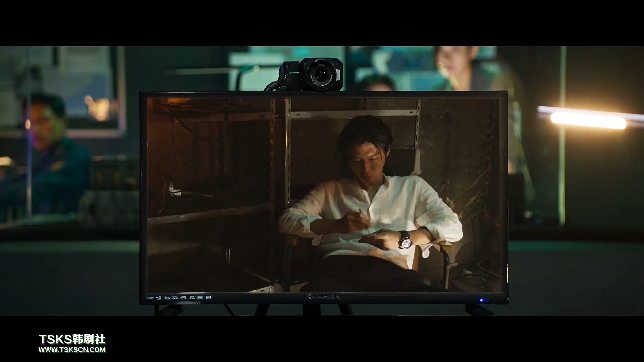This screenshot has height=362, width=644.
Task: Click the USB sticker icon on bezel
Action: tap(175, 298)
